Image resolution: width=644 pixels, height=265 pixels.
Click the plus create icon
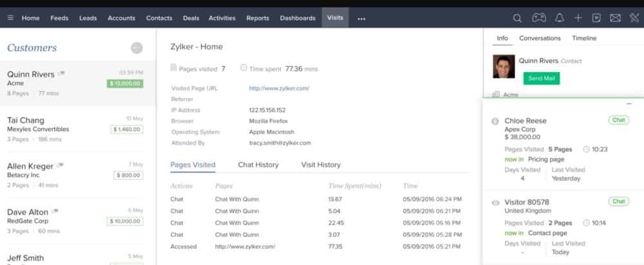[578, 18]
